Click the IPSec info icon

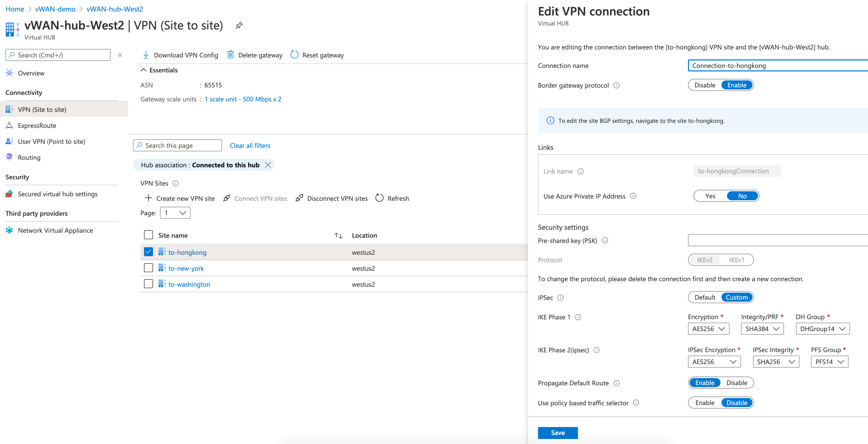point(560,298)
